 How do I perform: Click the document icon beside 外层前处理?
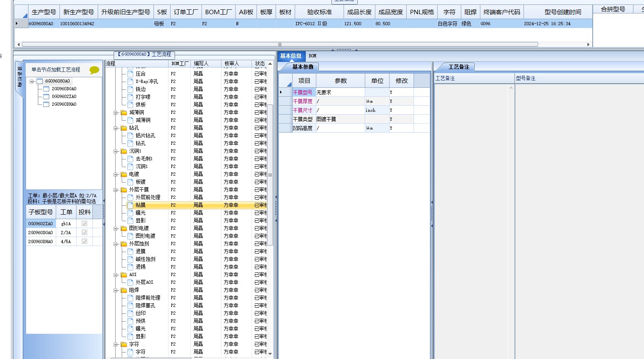(x=130, y=198)
